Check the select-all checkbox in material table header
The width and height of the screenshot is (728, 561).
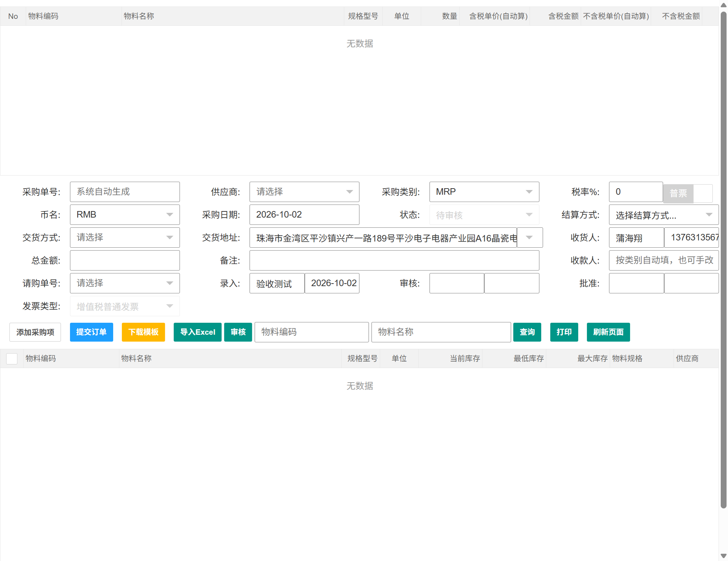click(12, 359)
